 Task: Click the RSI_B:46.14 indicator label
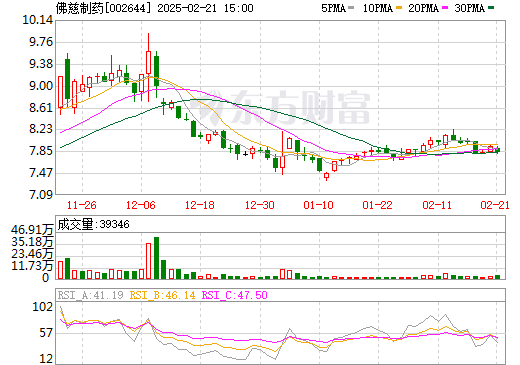coord(162,295)
